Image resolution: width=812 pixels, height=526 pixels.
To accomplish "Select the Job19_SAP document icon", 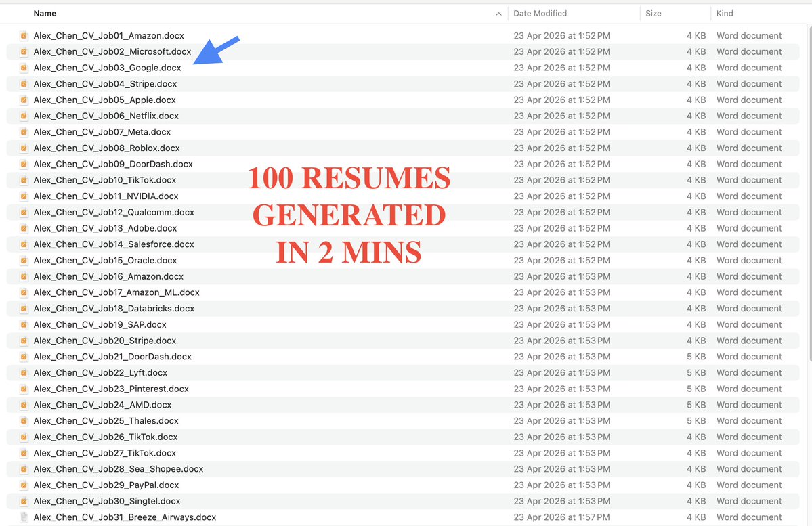I will [x=24, y=325].
